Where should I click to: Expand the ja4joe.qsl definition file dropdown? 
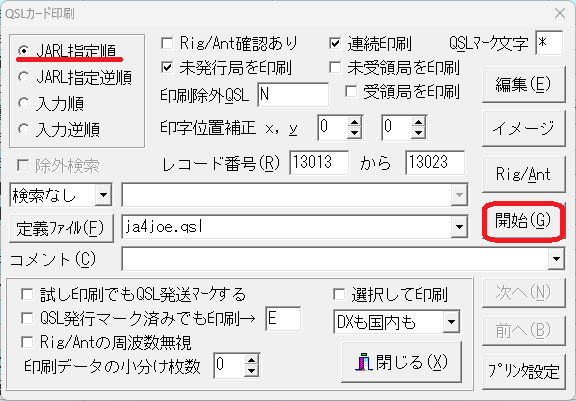coord(459,227)
